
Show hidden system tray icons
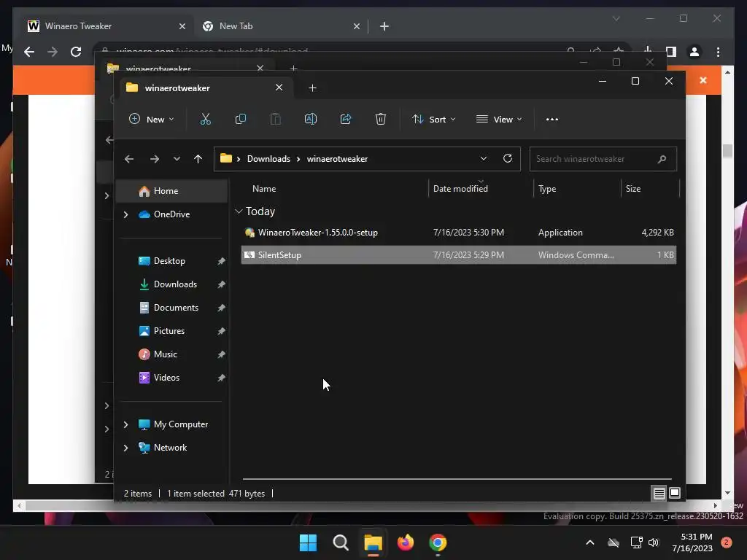pos(589,542)
